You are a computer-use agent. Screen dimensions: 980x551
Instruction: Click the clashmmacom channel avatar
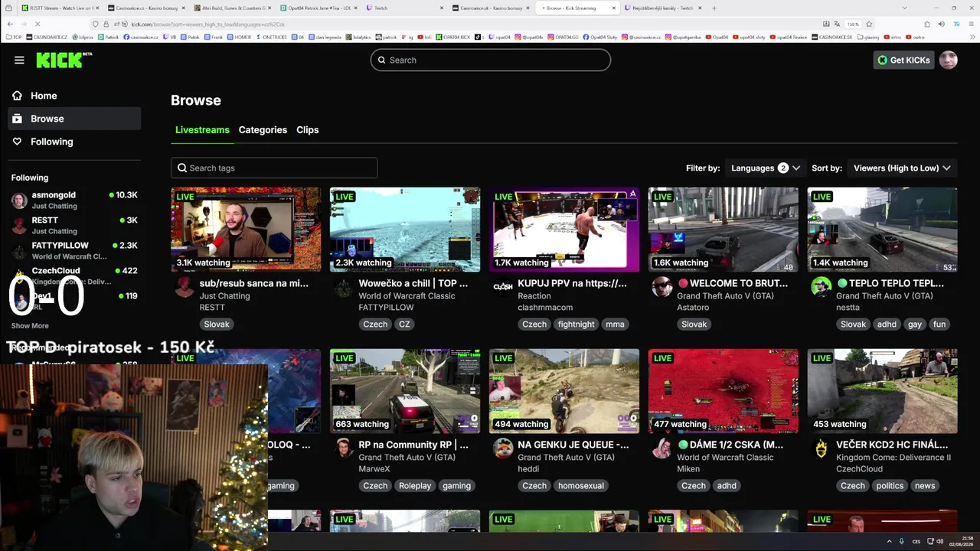tap(503, 287)
